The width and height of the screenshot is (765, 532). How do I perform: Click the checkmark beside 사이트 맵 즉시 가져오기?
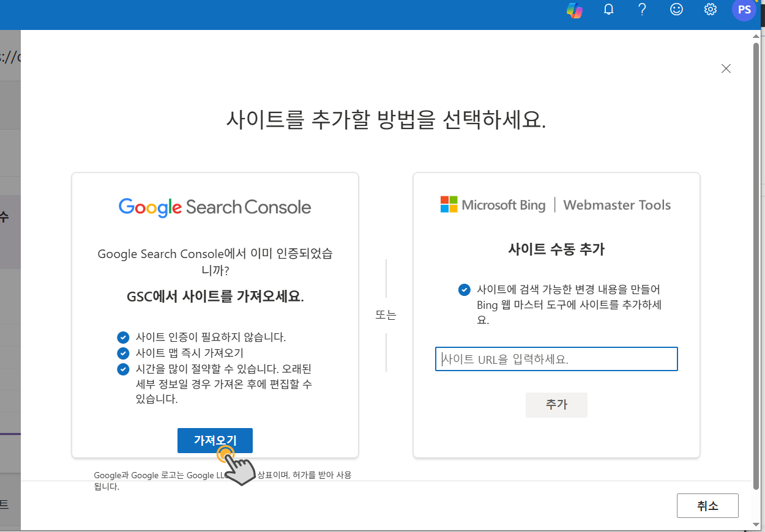click(x=123, y=353)
